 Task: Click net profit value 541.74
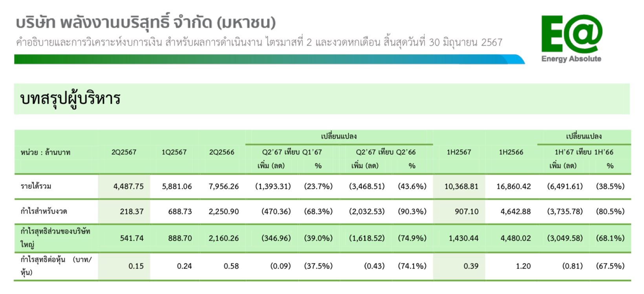coord(132,238)
